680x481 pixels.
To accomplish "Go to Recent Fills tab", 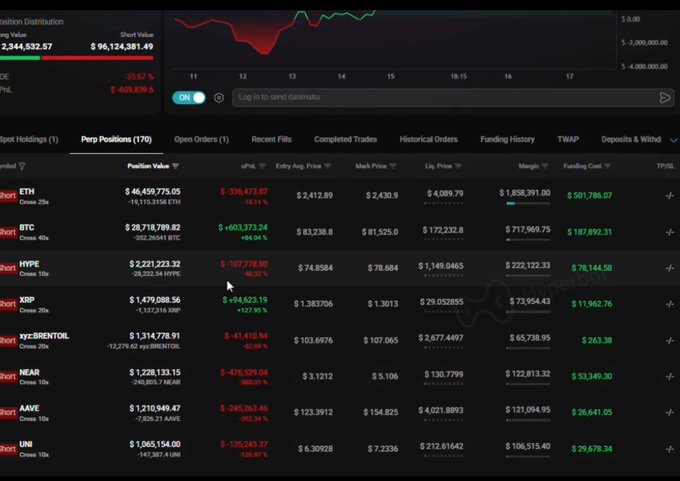I will coord(271,139).
